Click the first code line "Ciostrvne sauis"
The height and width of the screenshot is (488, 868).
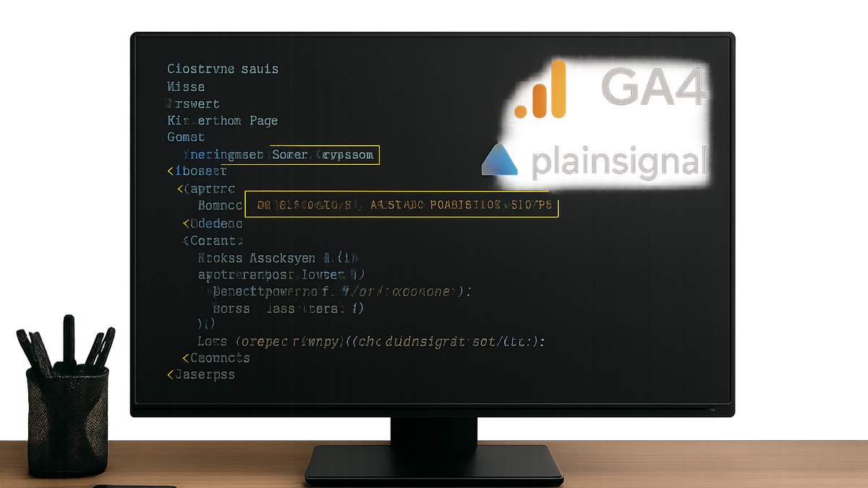223,69
